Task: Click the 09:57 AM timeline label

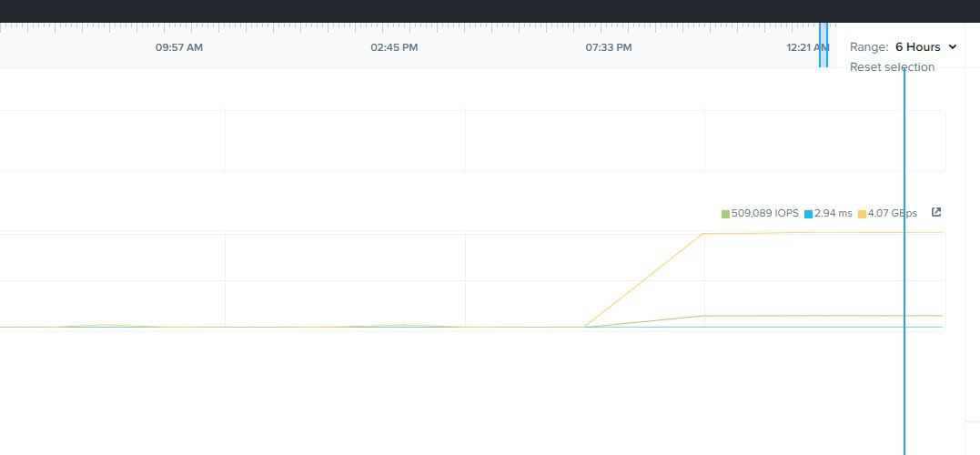Action: point(179,47)
